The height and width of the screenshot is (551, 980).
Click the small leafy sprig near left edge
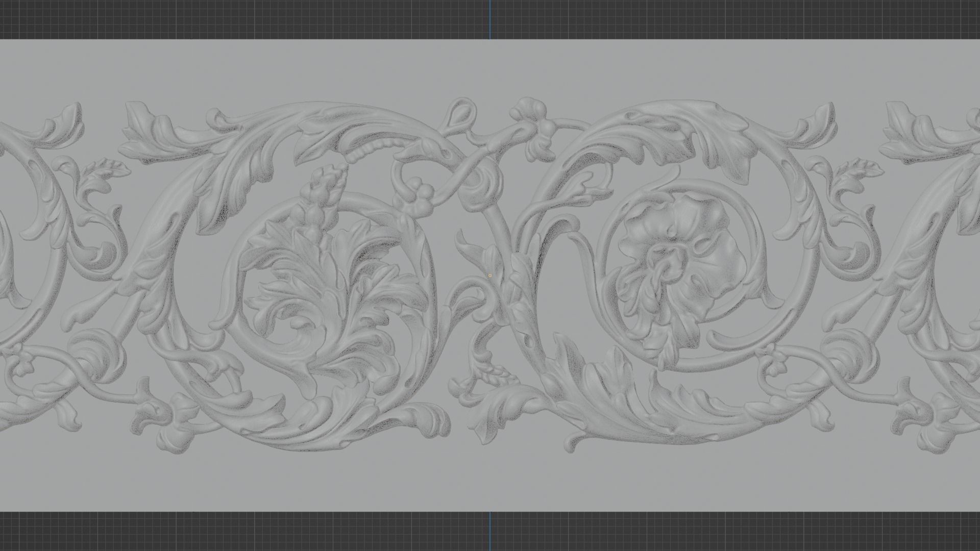107,169
